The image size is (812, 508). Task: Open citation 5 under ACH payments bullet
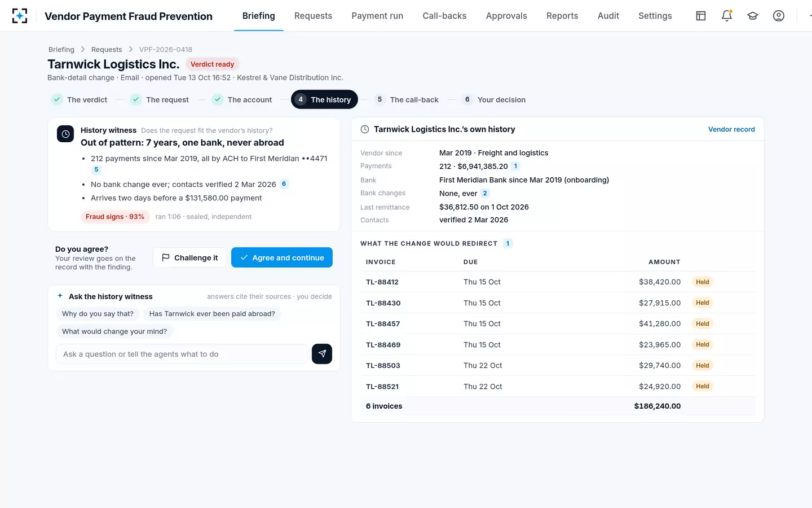click(x=96, y=169)
